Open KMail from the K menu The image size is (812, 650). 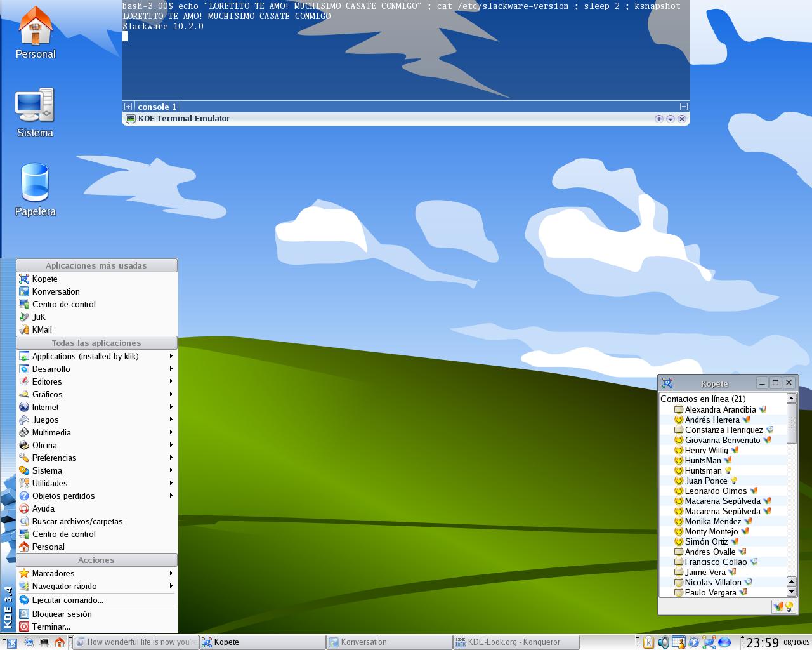click(x=96, y=329)
